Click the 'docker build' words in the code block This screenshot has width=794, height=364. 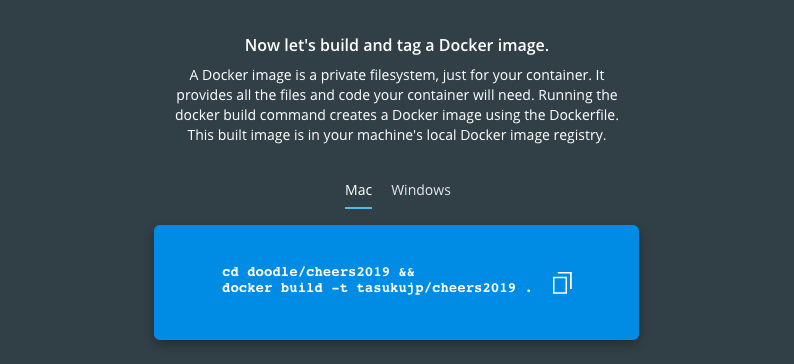coord(272,289)
